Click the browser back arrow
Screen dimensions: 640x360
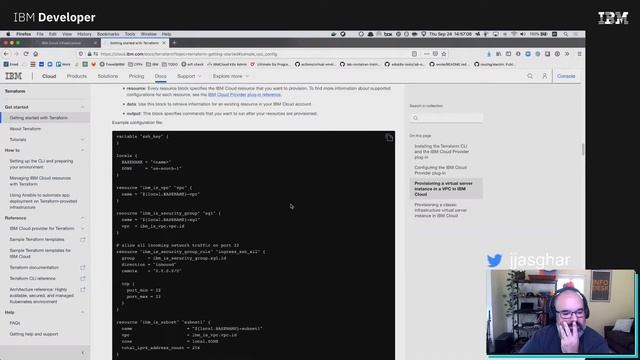[x=6, y=54]
